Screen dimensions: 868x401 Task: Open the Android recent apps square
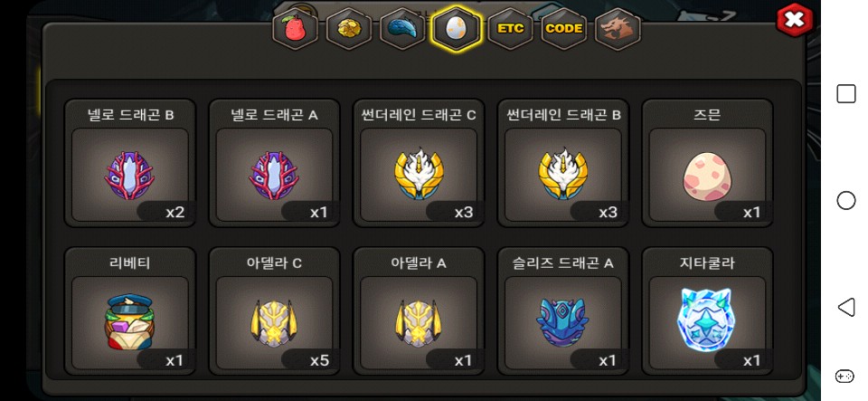846,94
